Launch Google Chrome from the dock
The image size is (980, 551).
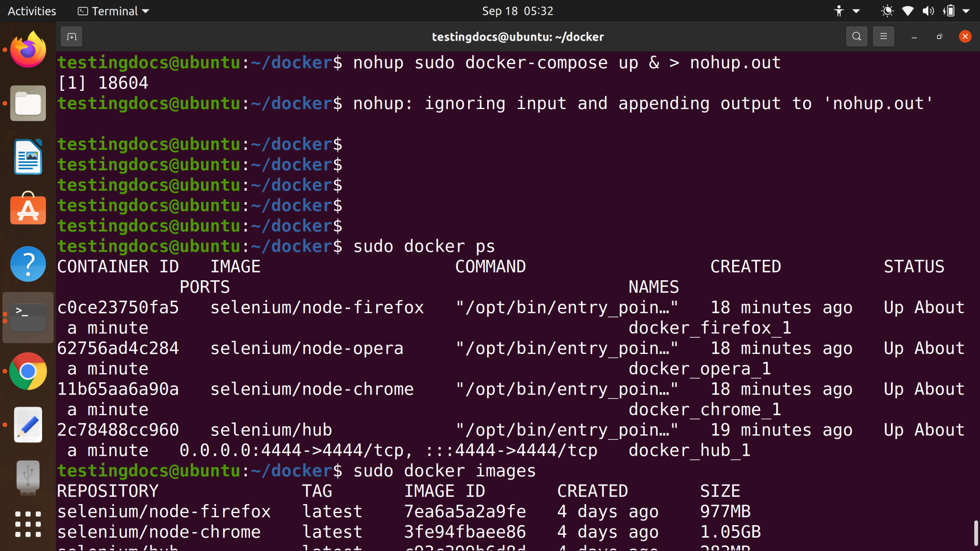point(28,371)
